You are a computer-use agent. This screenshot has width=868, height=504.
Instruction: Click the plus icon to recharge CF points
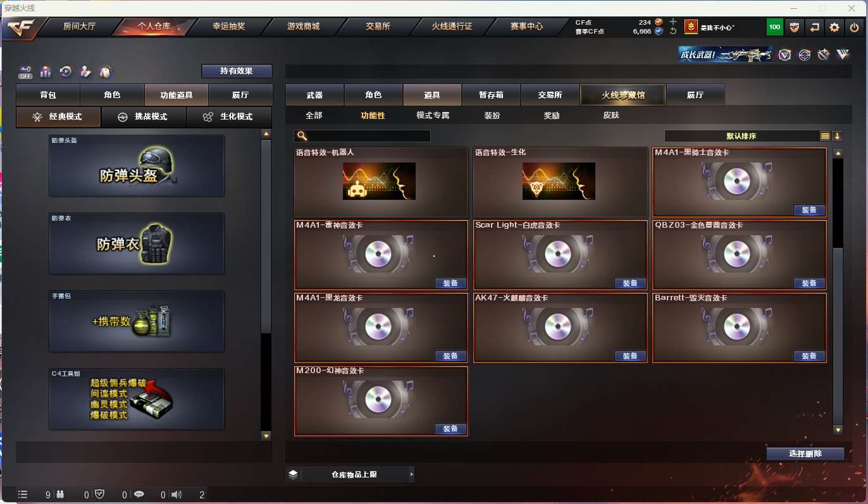[673, 22]
